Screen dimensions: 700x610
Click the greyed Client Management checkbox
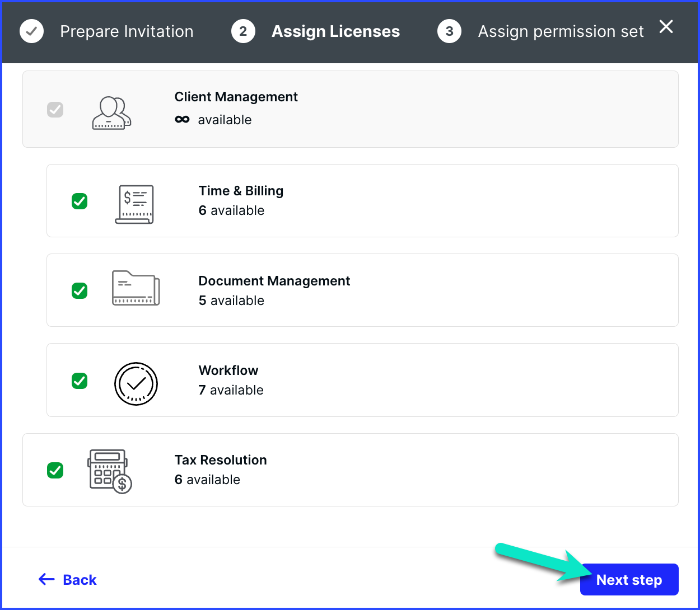pos(55,110)
